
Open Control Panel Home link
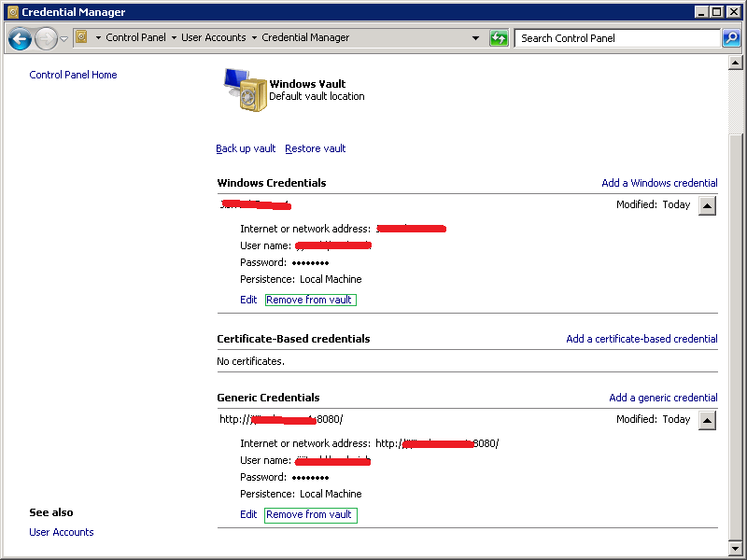pyautogui.click(x=73, y=75)
